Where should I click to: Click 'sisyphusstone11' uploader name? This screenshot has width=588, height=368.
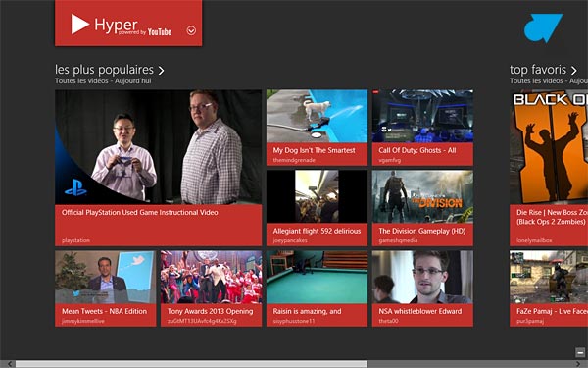[x=294, y=321]
